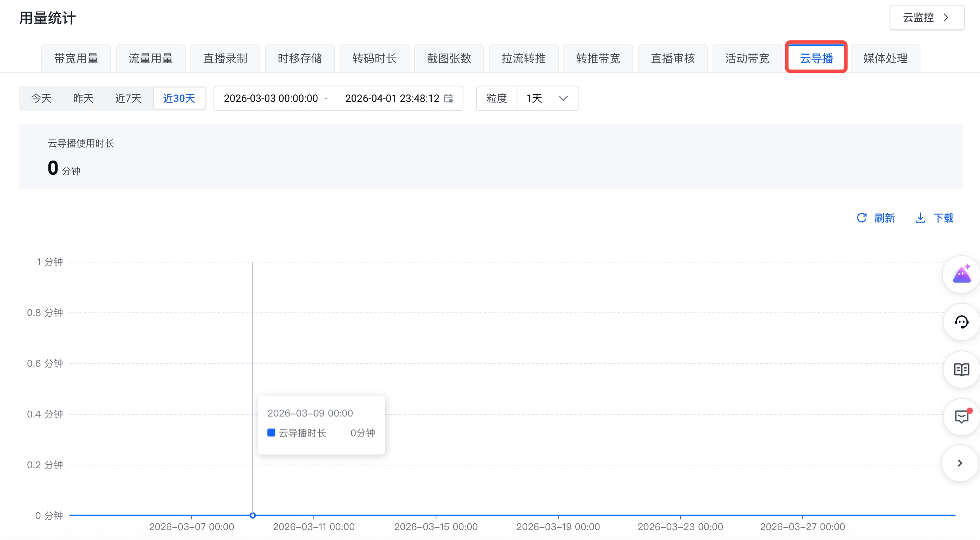Switch to 活动带宽 tab
This screenshot has width=980, height=540.
tap(747, 59)
